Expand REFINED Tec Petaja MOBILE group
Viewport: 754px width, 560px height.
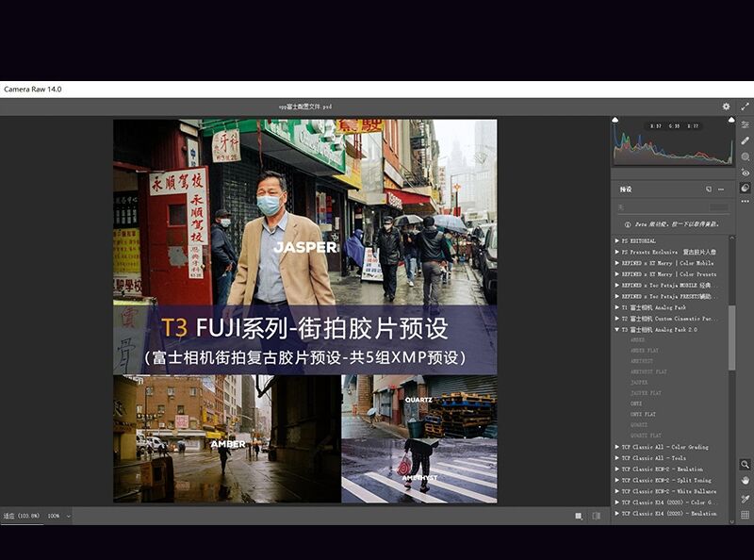(617, 285)
